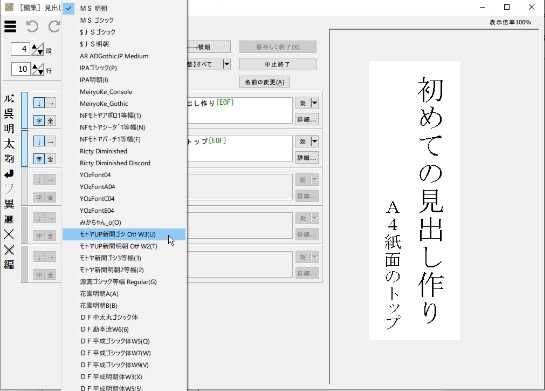Click the ル icon at top of sidebar
Viewport: 545px width, 391px height.
click(9, 98)
